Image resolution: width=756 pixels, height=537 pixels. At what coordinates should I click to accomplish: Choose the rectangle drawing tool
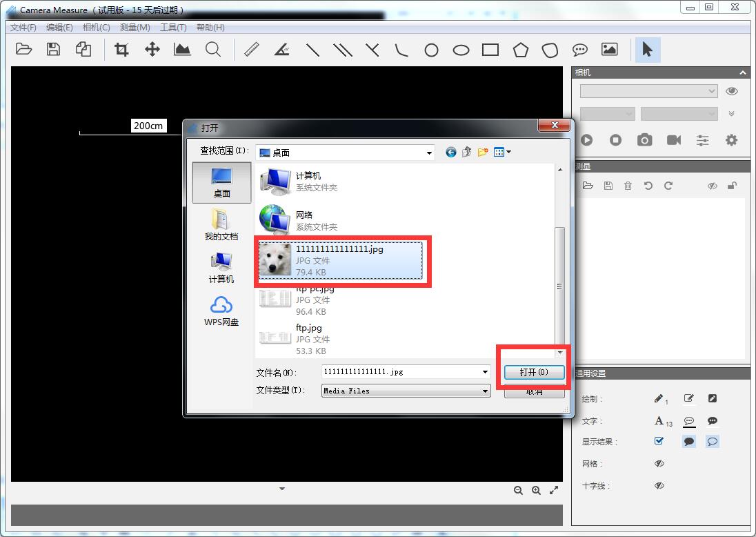[x=491, y=49]
